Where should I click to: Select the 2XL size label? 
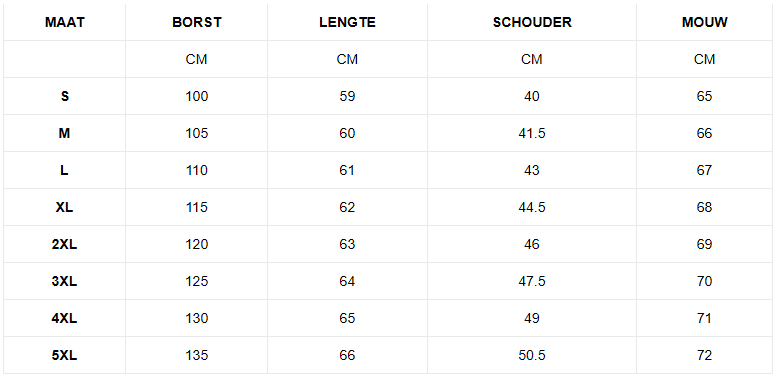tap(65, 244)
